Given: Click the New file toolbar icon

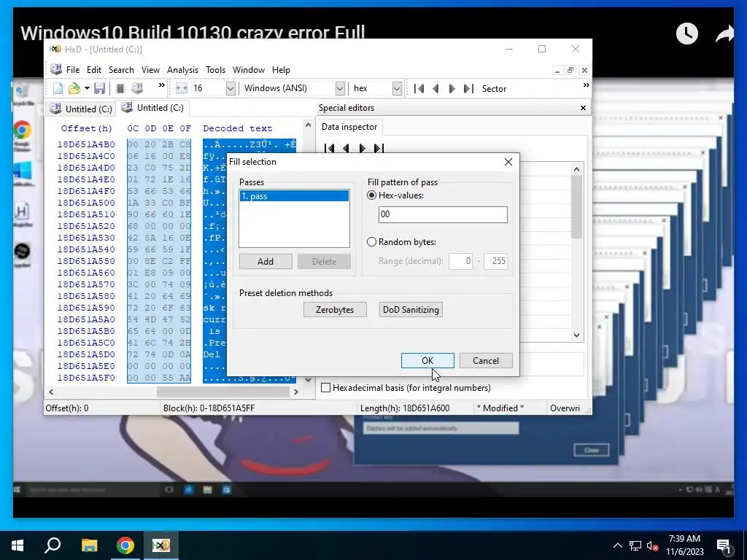Looking at the screenshot, I should (x=58, y=88).
